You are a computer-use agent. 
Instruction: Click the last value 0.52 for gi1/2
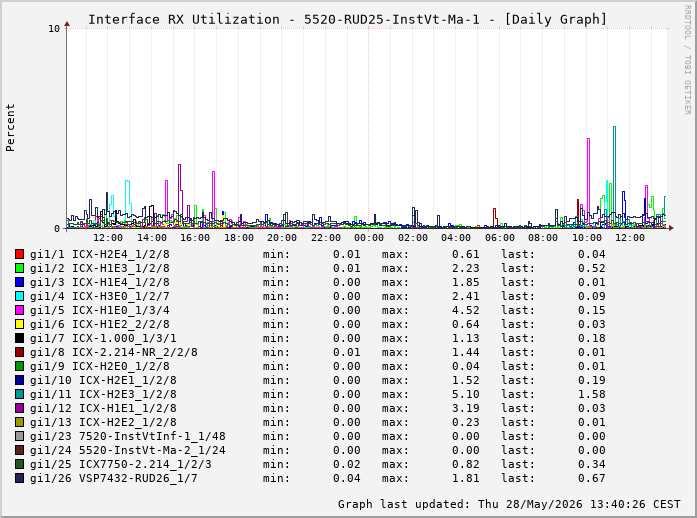pyautogui.click(x=592, y=268)
